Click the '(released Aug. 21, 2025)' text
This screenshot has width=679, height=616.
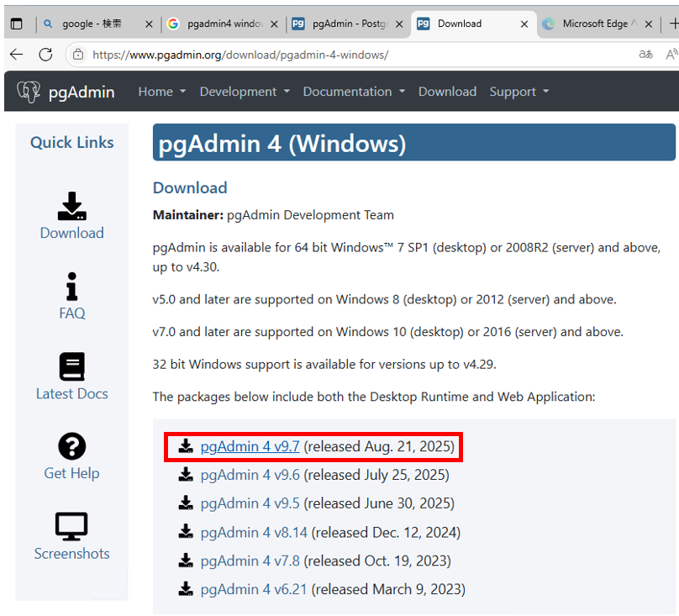(x=379, y=446)
